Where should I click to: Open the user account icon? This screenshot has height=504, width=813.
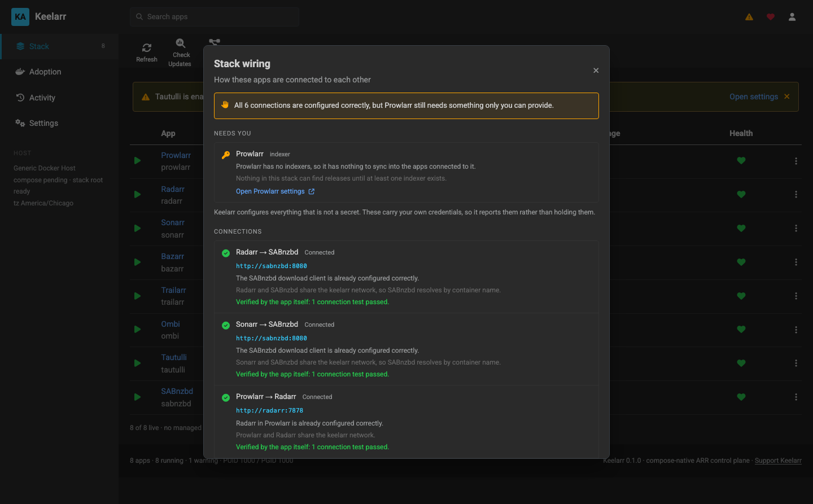[x=792, y=17]
